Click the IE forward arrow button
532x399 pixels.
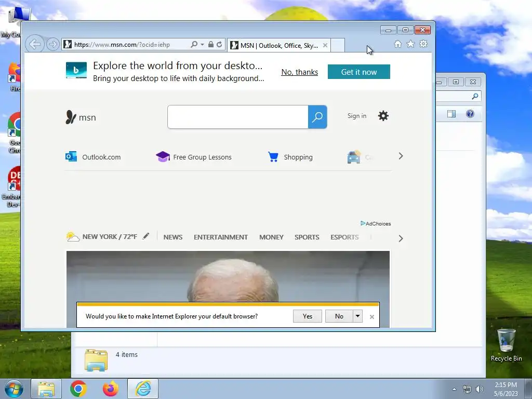(52, 44)
